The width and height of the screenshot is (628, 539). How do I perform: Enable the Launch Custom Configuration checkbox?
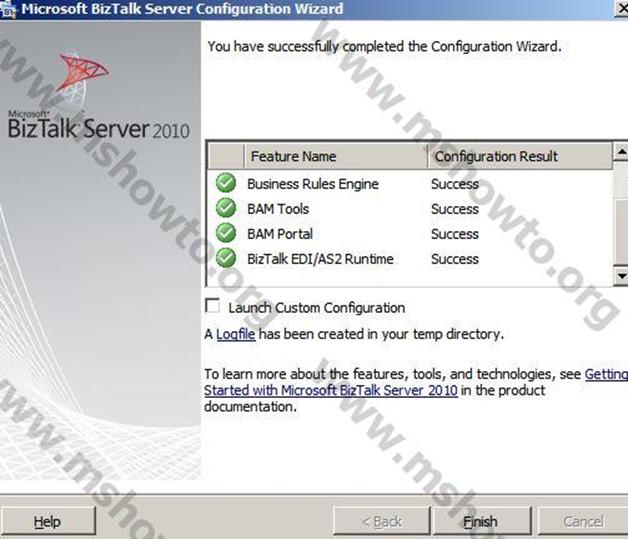(x=212, y=306)
